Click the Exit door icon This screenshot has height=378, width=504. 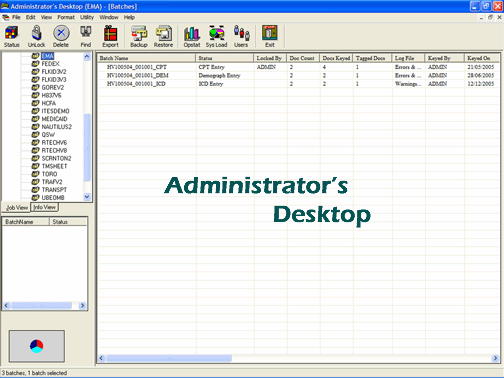pyautogui.click(x=270, y=36)
